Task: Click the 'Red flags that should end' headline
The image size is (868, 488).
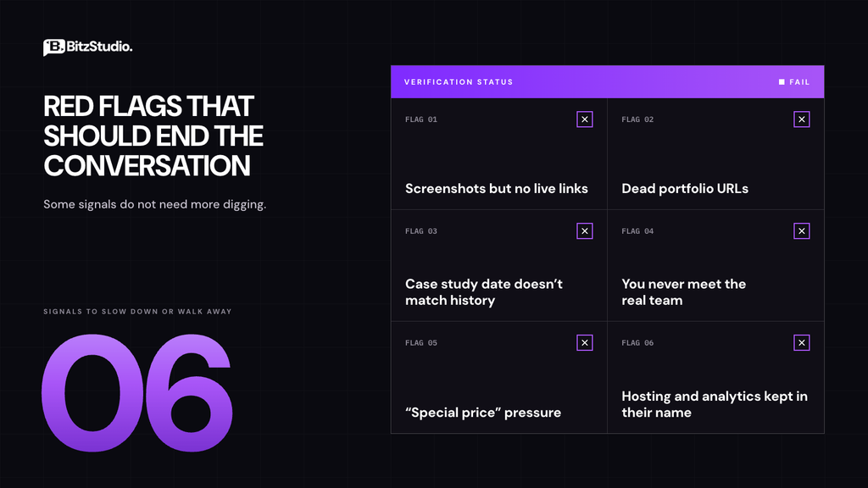Action: point(153,136)
